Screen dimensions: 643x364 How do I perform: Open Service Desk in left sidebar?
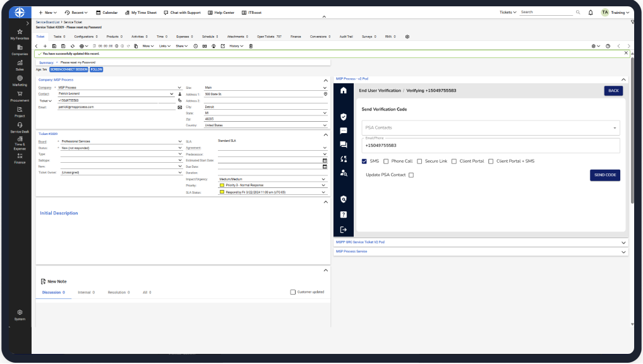coord(20,127)
